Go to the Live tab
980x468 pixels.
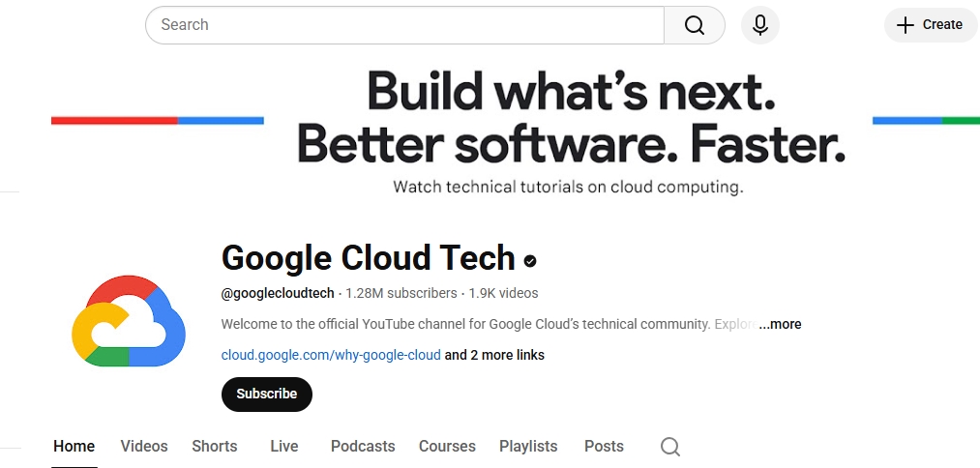pyautogui.click(x=284, y=446)
